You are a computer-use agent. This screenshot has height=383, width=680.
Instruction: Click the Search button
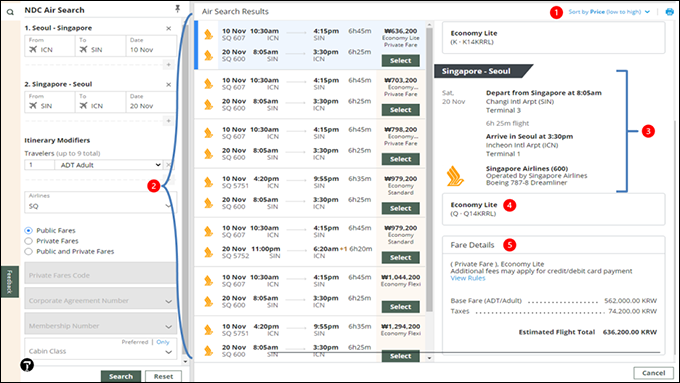[121, 376]
